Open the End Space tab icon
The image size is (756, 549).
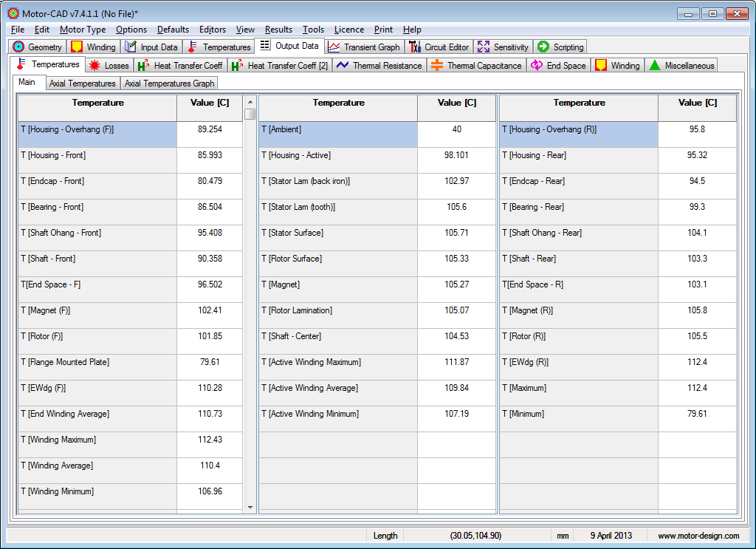click(537, 66)
